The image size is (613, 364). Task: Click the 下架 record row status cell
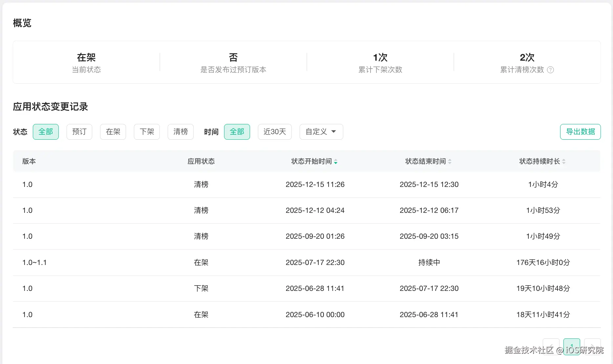click(201, 289)
